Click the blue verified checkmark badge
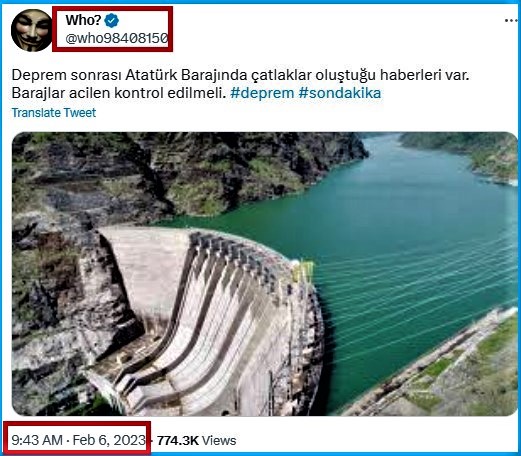521x456 pixels. (x=112, y=21)
